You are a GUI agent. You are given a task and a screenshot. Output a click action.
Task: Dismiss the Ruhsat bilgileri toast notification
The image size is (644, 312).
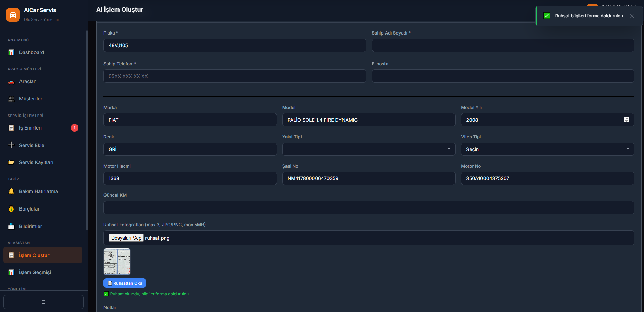[632, 16]
